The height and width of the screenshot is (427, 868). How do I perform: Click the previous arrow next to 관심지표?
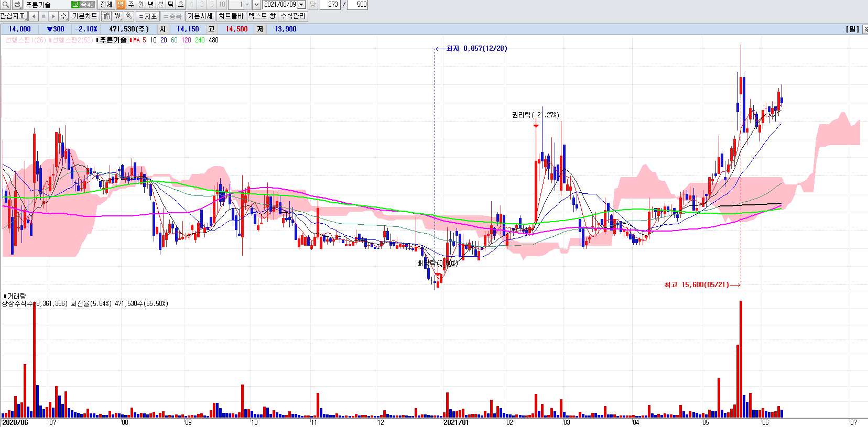tap(34, 16)
